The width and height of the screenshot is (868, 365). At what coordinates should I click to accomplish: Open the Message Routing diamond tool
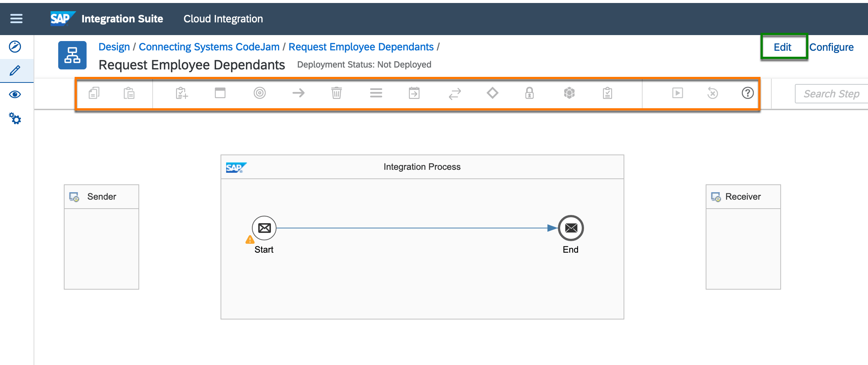pyautogui.click(x=493, y=93)
